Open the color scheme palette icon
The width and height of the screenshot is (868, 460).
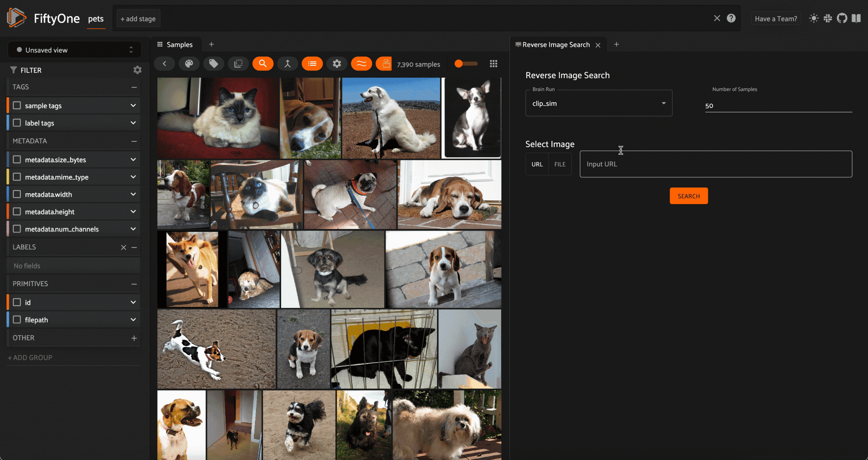pos(189,64)
